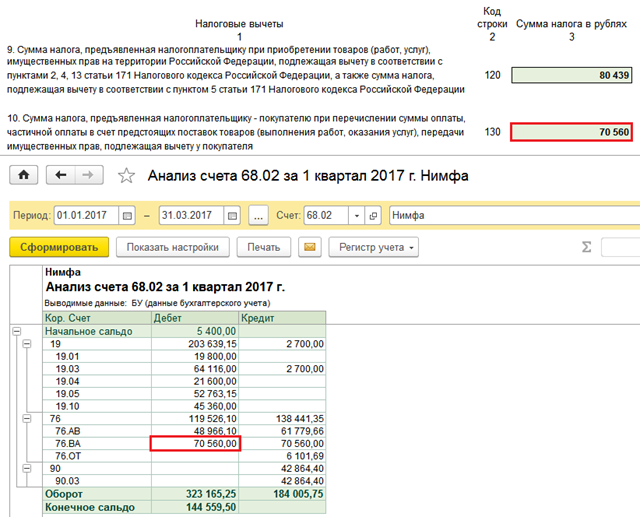This screenshot has width=640, height=517.
Task: Collapse account 19 group
Action: click(x=27, y=344)
